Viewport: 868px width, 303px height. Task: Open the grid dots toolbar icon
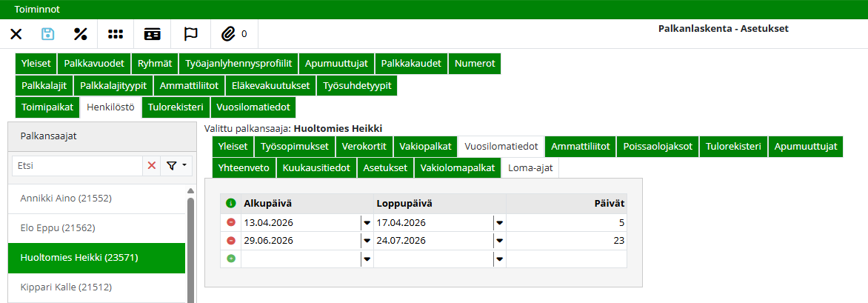pos(116,34)
